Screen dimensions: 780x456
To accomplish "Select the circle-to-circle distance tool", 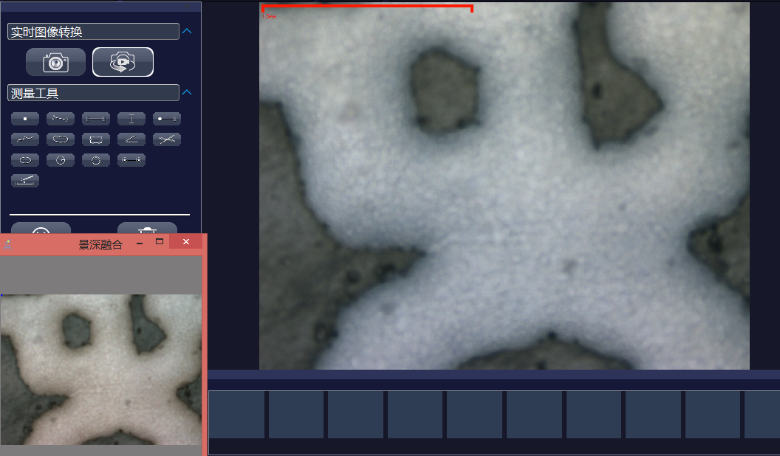I will 131,160.
